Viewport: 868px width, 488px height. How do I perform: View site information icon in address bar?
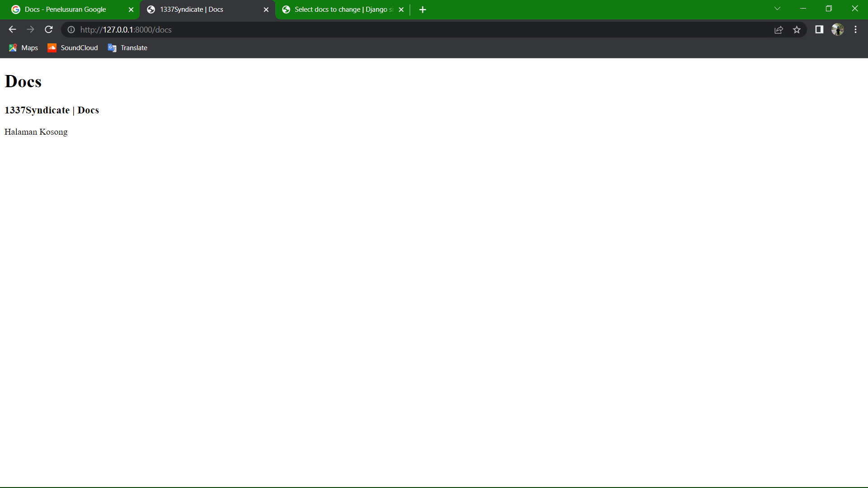[71, 29]
